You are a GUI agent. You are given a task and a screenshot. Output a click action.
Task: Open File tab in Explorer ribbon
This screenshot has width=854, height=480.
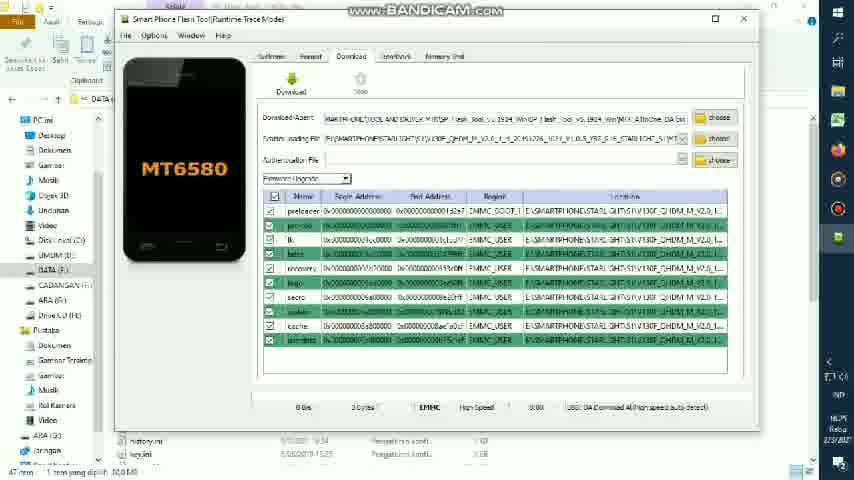pyautogui.click(x=17, y=22)
